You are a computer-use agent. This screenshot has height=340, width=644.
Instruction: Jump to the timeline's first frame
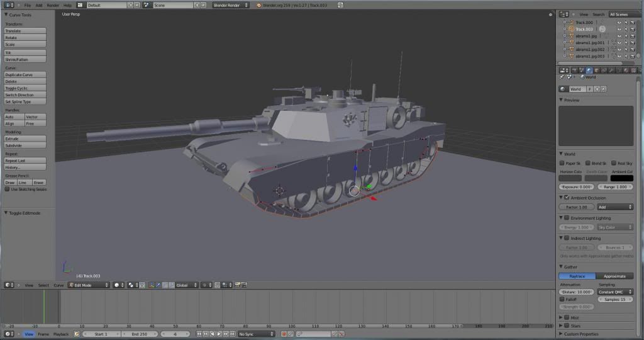click(x=199, y=334)
